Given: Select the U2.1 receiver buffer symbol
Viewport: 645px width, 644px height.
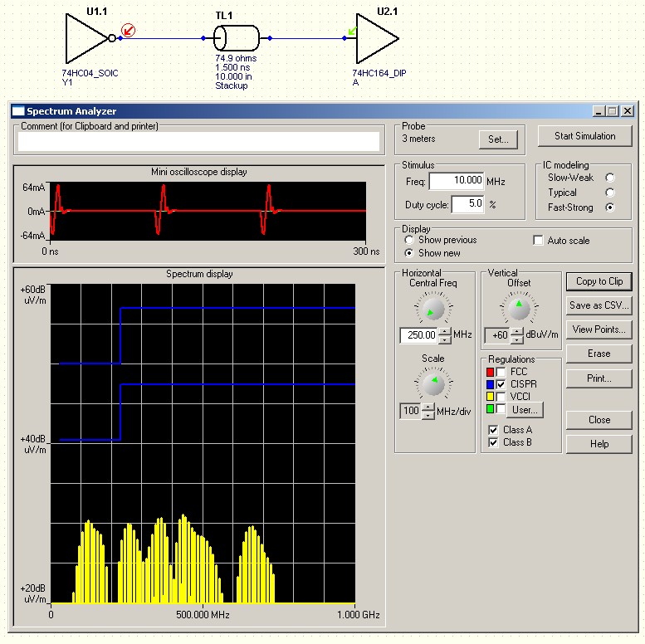Looking at the screenshot, I should click(x=377, y=39).
